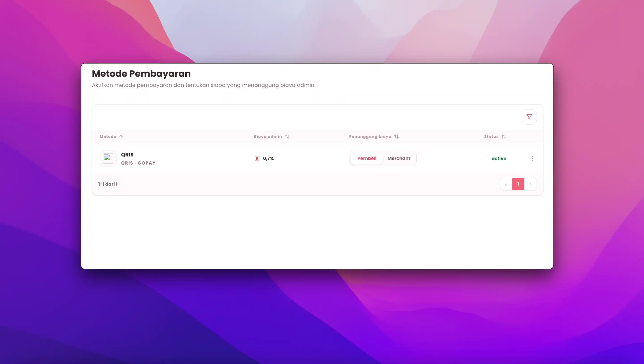Open the filter funnel icon button
This screenshot has width=644, height=364.
tap(529, 117)
